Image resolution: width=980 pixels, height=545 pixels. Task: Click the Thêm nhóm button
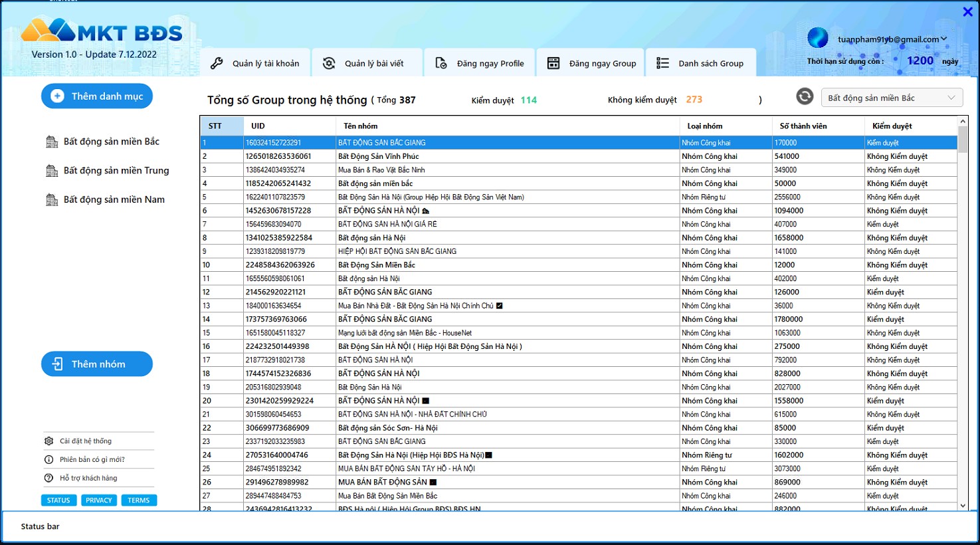pos(97,364)
